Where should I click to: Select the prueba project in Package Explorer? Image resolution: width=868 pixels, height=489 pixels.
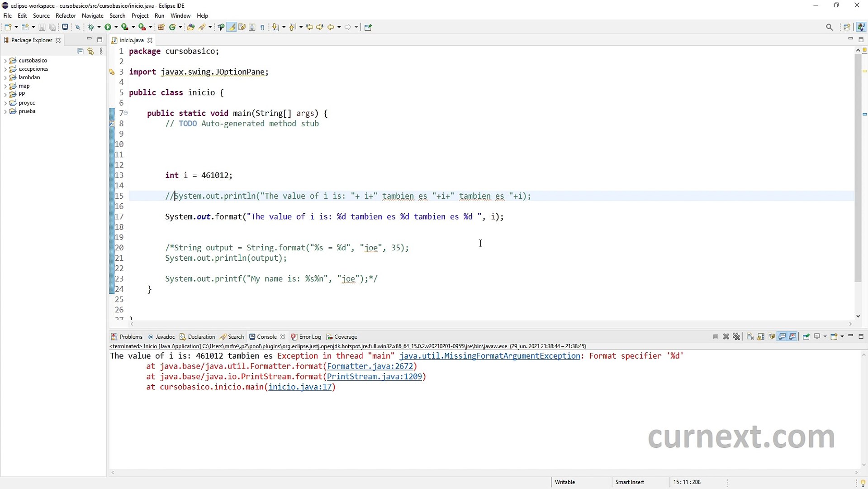tap(27, 111)
